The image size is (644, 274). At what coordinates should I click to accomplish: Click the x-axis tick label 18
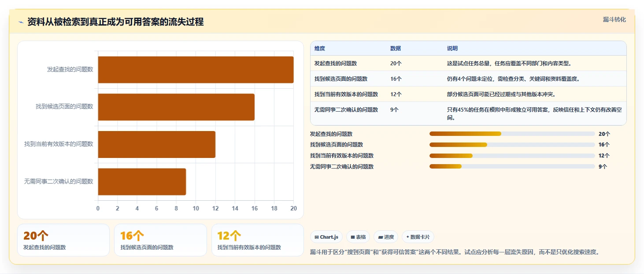pos(274,208)
